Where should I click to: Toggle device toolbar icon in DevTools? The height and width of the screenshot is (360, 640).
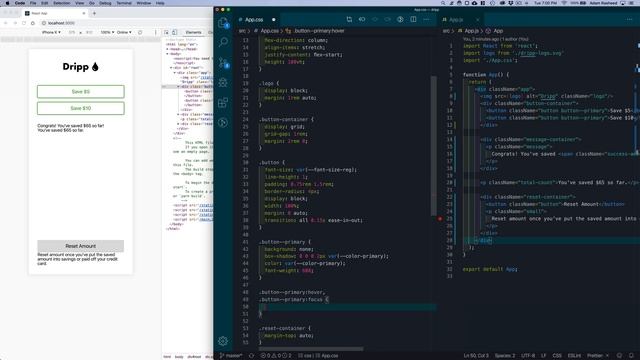[174, 32]
